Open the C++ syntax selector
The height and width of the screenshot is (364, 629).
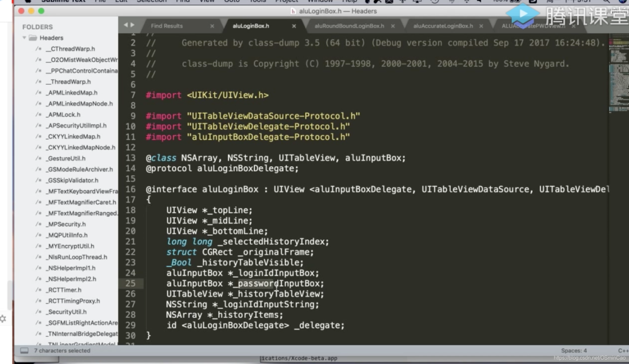click(623, 351)
